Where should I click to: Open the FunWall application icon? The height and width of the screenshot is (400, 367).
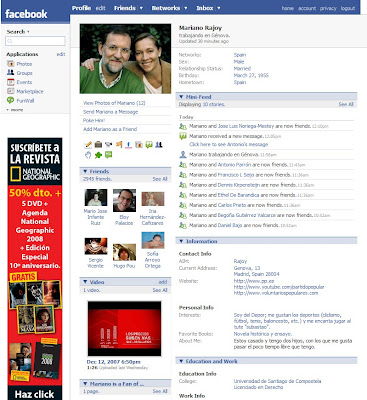point(11,100)
